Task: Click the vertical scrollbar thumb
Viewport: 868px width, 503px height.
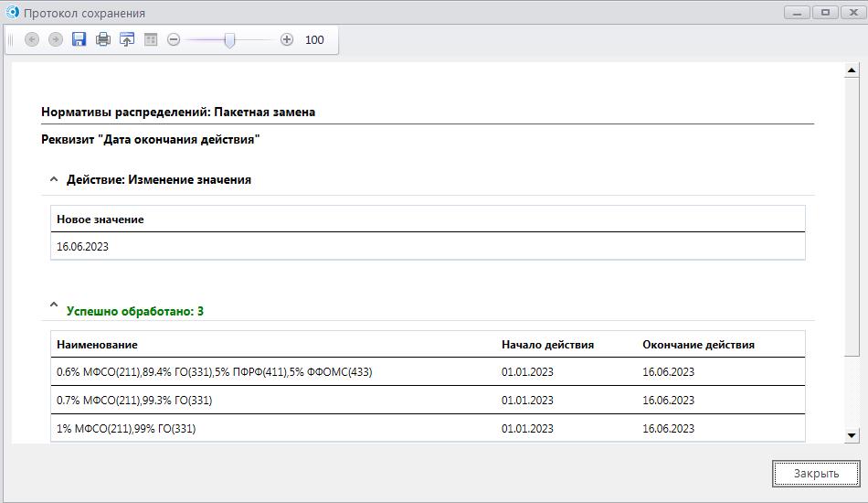Action: [852, 217]
